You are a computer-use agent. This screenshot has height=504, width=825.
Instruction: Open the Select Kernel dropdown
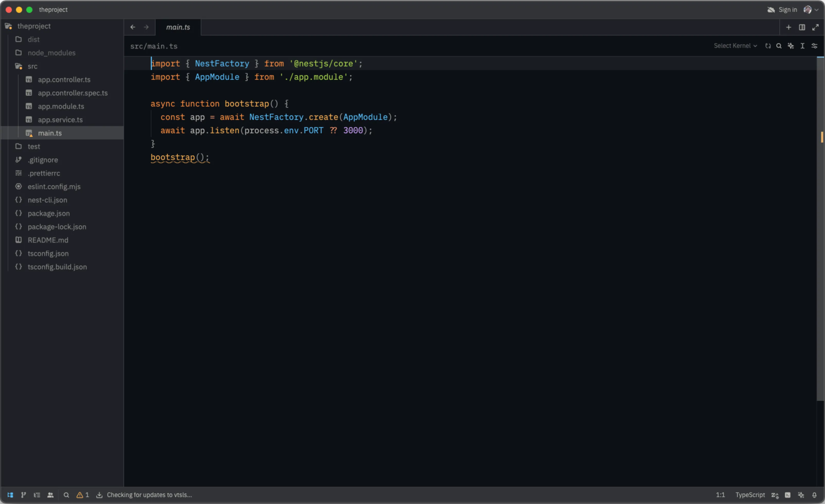click(x=735, y=46)
